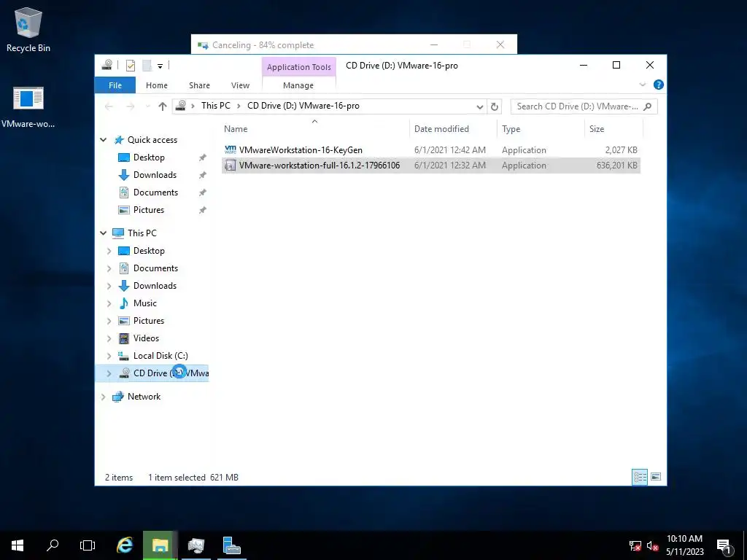Expand Downloads under This PC
The image size is (747, 560).
click(x=109, y=286)
